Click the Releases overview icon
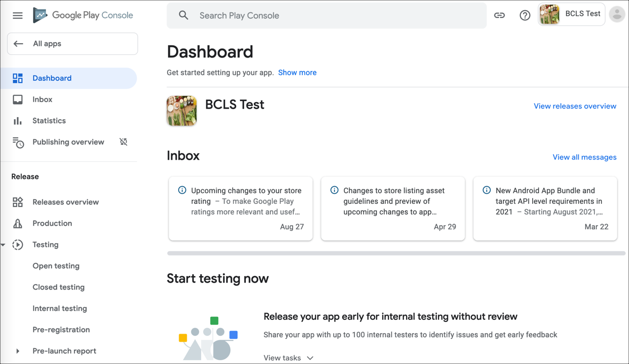Viewport: 629px width, 364px height. pyautogui.click(x=18, y=202)
